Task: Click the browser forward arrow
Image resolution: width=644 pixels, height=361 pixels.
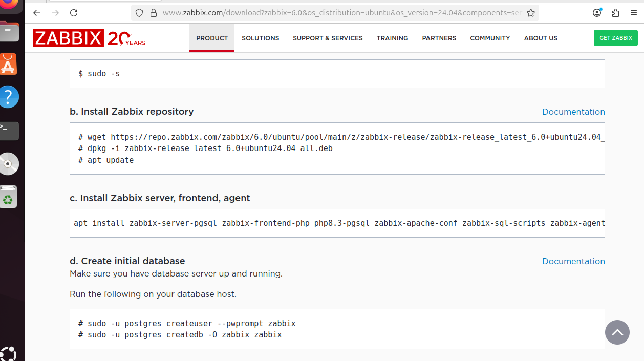Action: coord(55,13)
